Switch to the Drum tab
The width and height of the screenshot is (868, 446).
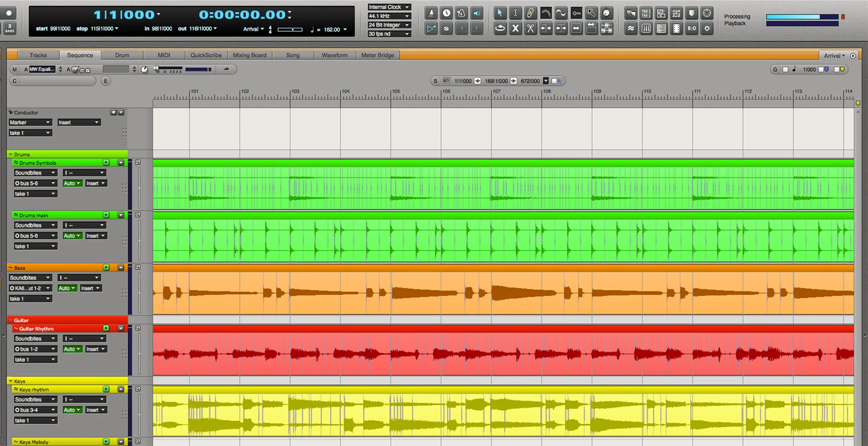point(122,55)
